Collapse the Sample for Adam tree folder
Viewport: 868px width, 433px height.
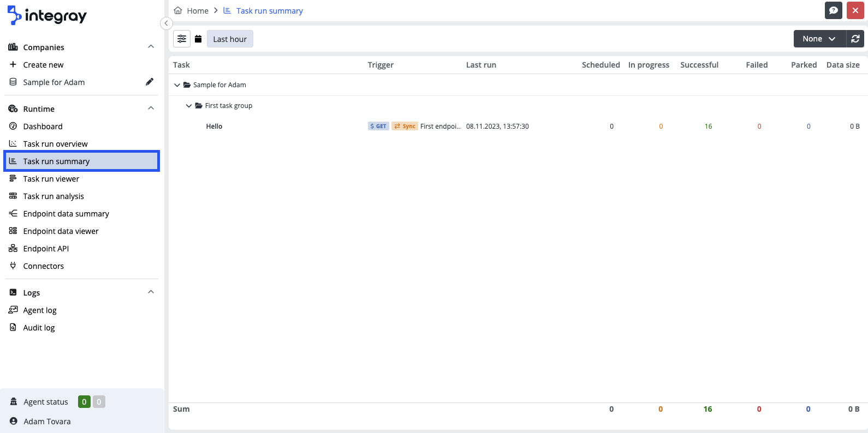(x=177, y=85)
